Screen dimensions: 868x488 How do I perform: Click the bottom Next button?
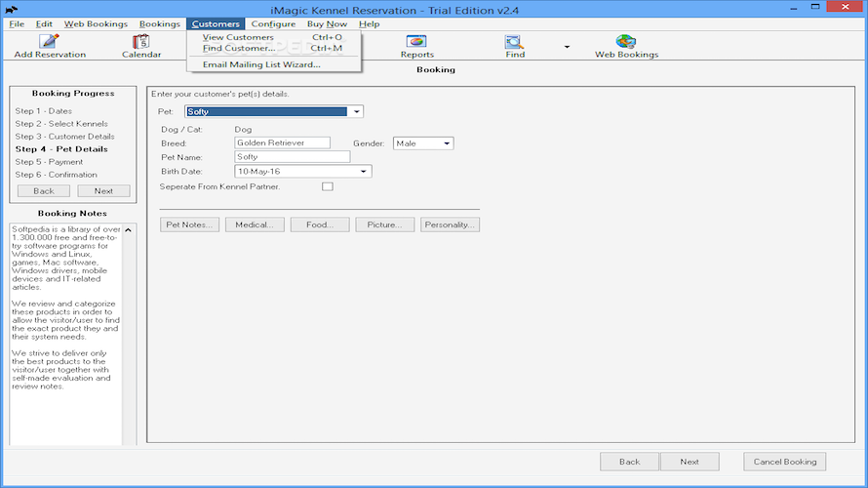690,462
